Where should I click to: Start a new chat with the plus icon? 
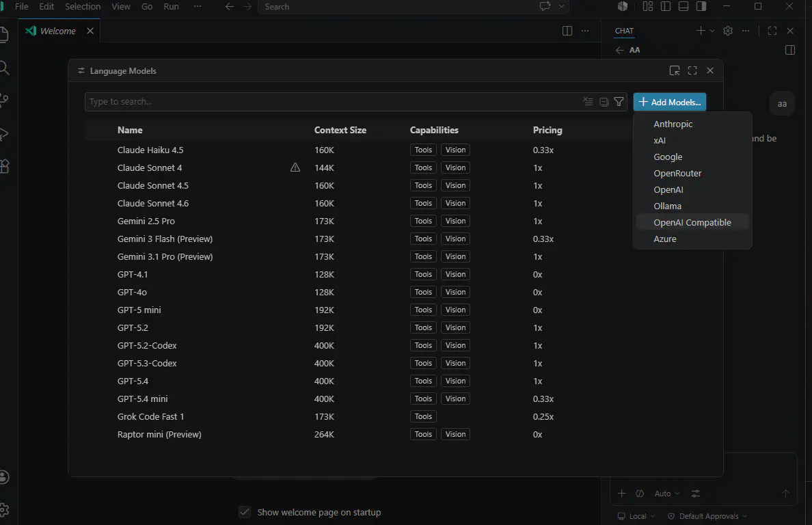tap(700, 31)
